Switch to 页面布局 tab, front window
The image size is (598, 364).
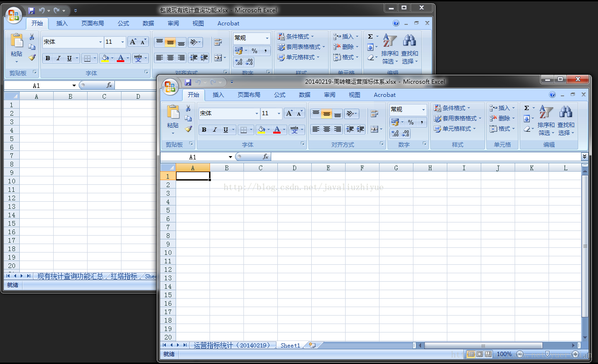pos(249,95)
